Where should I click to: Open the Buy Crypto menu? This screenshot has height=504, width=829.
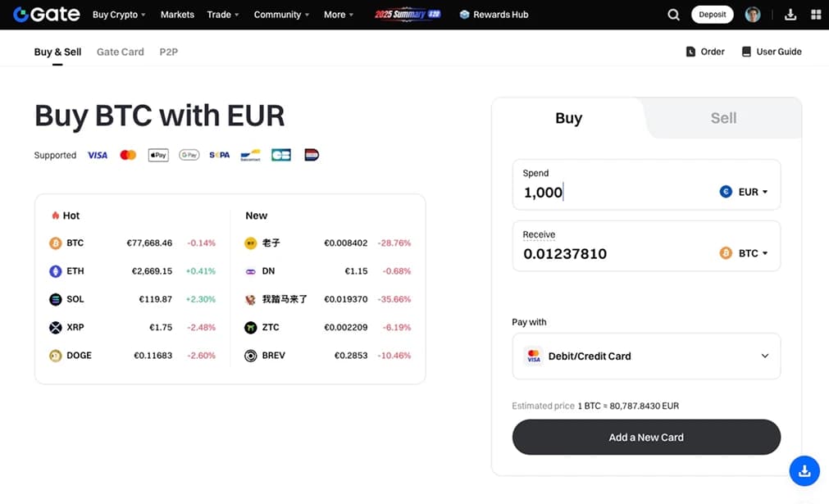click(x=119, y=15)
